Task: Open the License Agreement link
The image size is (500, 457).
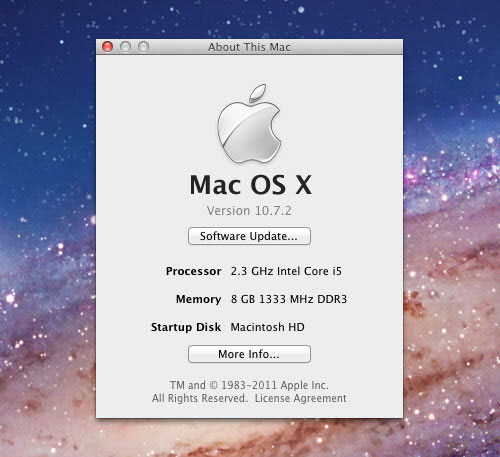Action: [301, 398]
